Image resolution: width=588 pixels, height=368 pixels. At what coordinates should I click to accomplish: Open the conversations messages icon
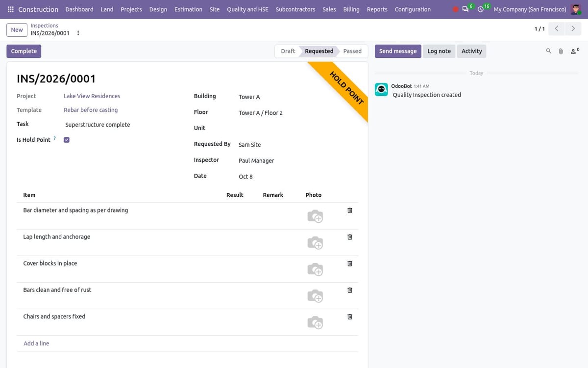pyautogui.click(x=465, y=9)
